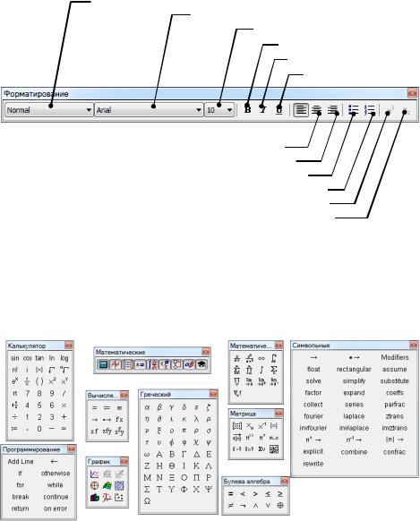Viewport: 420px width, 521px height.
Task: Insert indefinite integral from Calculus palette
Action: tap(261, 370)
